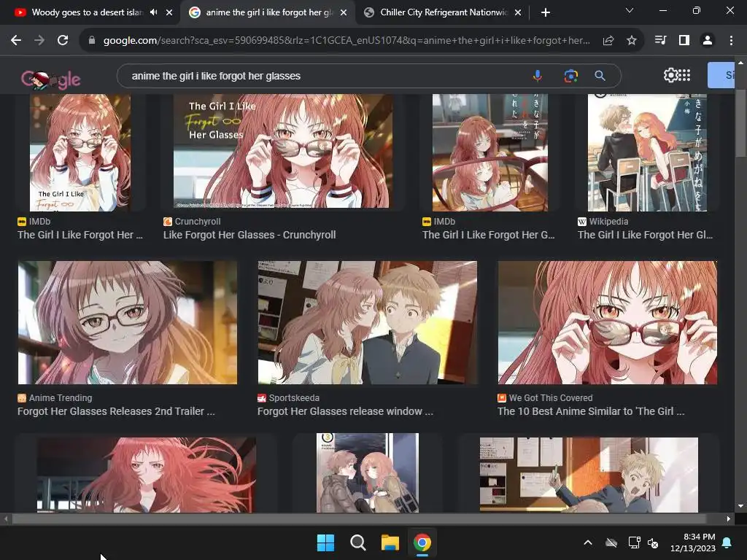Open Sportskeeda release window image
The height and width of the screenshot is (560, 747).
click(368, 322)
